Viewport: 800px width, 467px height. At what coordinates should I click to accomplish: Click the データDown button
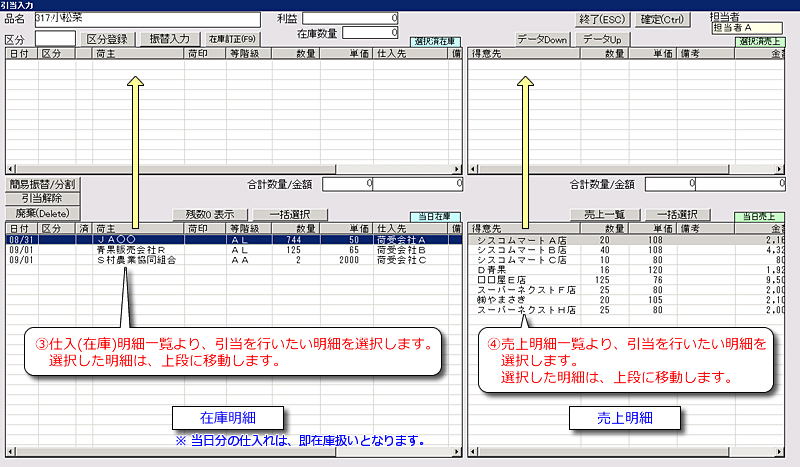pos(542,39)
